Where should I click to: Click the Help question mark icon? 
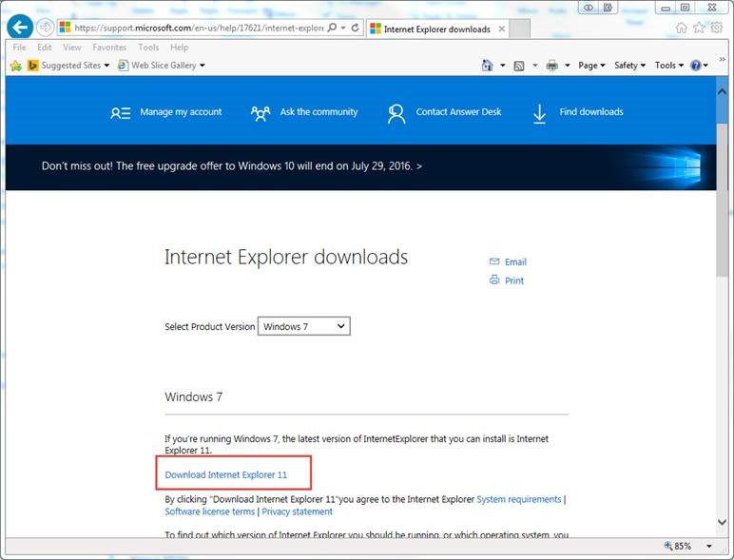tap(696, 65)
